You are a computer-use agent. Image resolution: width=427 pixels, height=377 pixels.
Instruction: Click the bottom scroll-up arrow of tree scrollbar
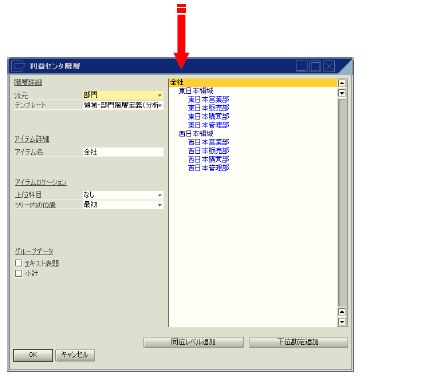[342, 312]
